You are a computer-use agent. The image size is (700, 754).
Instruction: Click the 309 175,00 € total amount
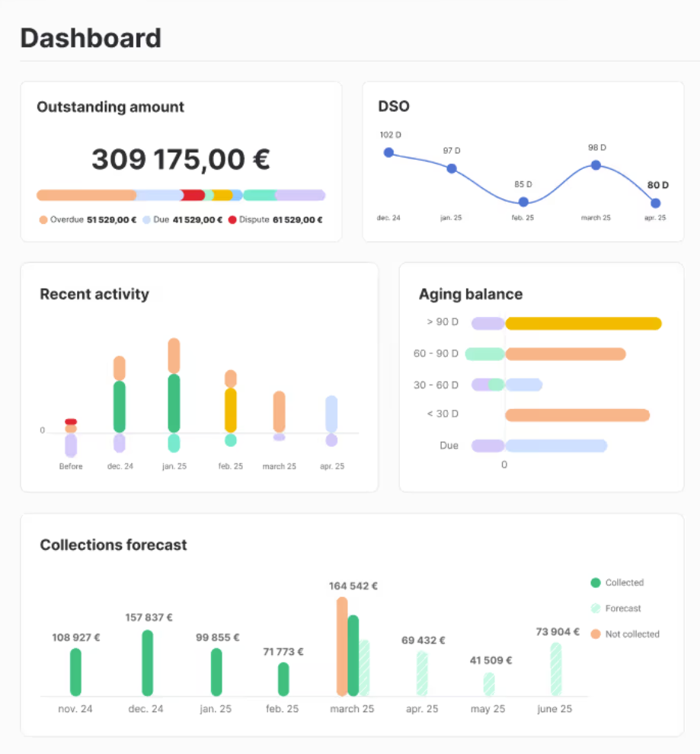[x=181, y=159]
